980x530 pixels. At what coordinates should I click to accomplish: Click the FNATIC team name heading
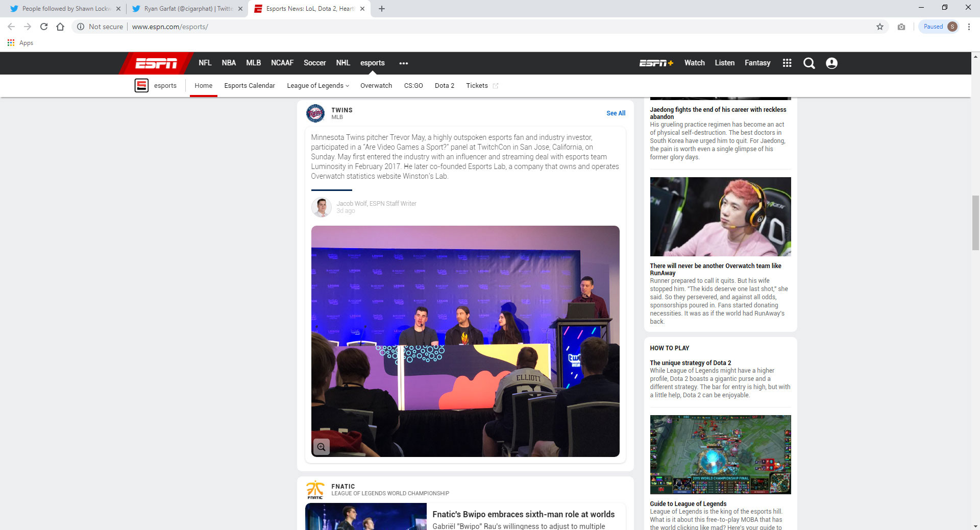pos(343,487)
